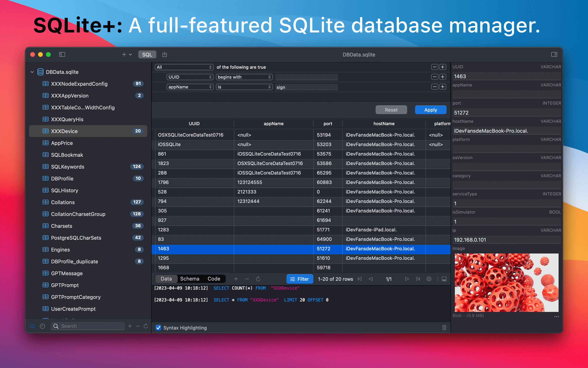Go to first page of rows
This screenshot has height=368, width=588.
[360, 279]
